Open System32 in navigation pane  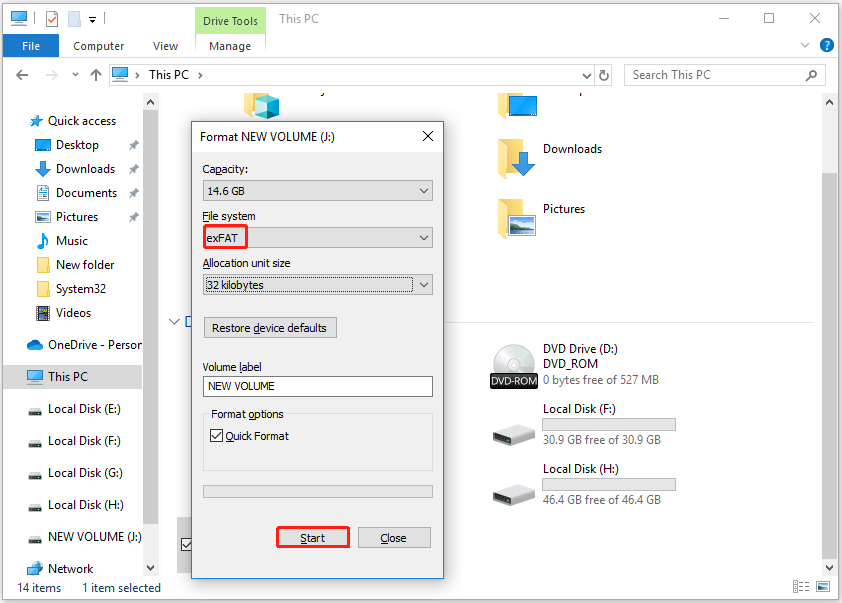click(81, 289)
